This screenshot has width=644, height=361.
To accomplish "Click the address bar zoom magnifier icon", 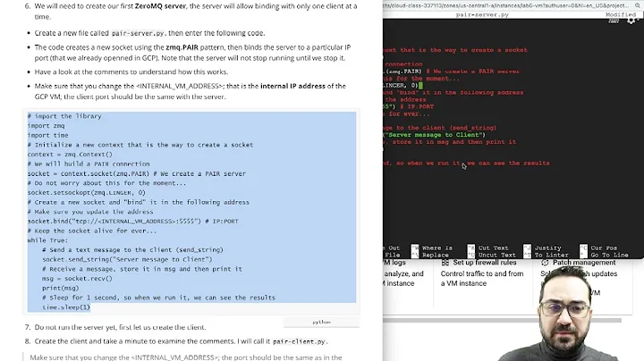I will point(638,5).
